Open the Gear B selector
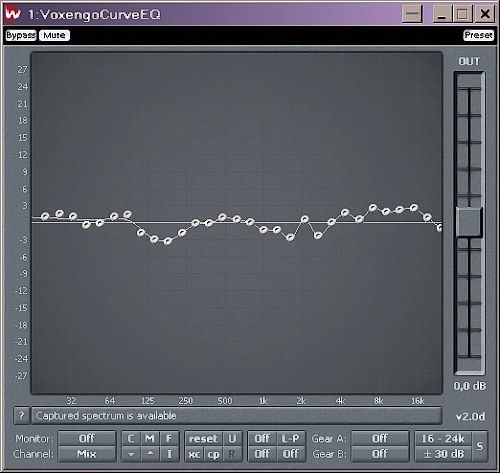The image size is (500, 473). point(380,454)
